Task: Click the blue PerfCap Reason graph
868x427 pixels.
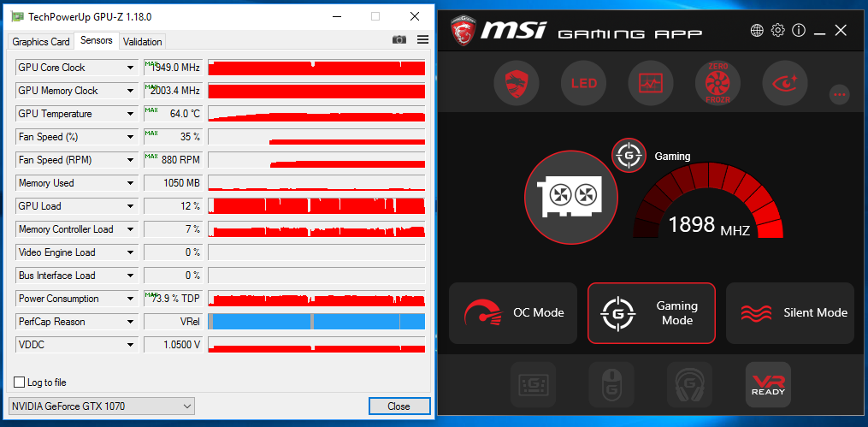Action: pos(316,322)
